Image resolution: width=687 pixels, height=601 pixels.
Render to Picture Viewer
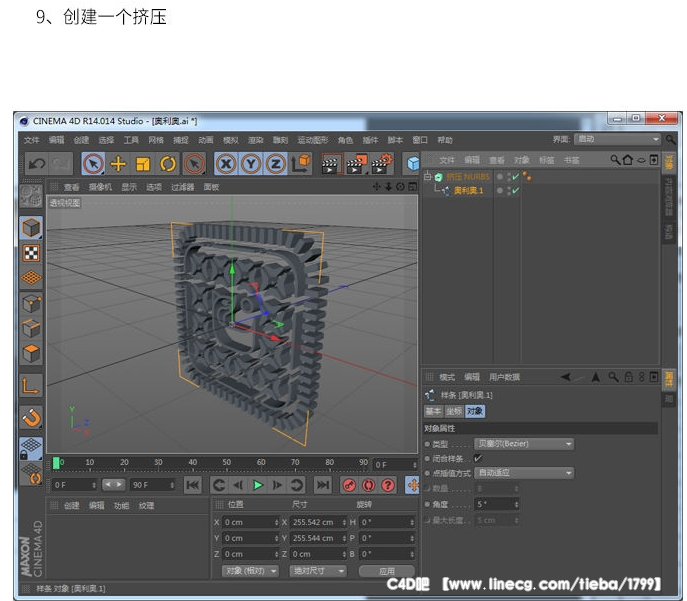coord(357,164)
